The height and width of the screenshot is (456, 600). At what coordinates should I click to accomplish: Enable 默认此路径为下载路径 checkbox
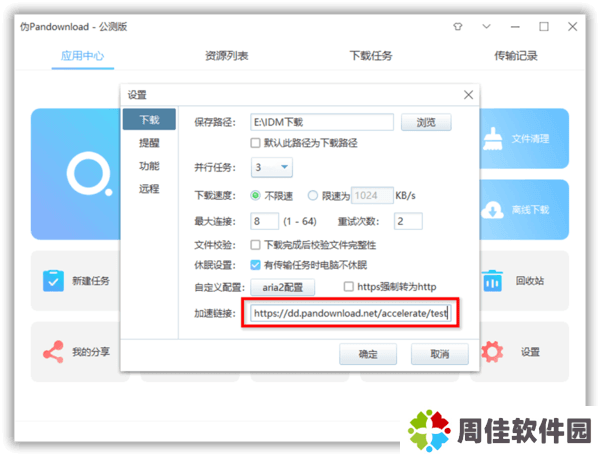255,143
